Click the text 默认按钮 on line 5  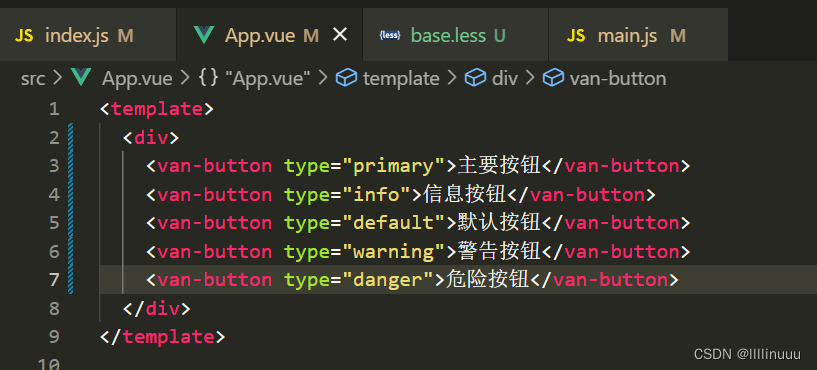[x=499, y=223]
